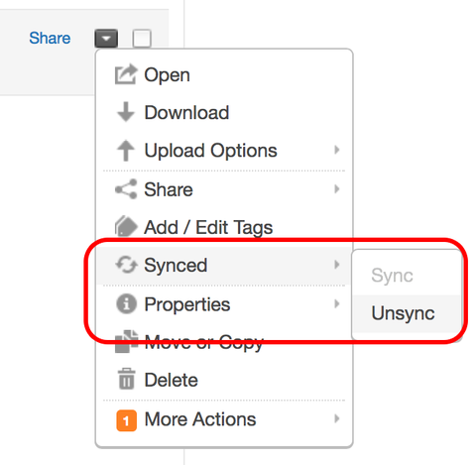Image resolution: width=476 pixels, height=465 pixels.
Task: Click the Properties info icon
Action: point(126,303)
